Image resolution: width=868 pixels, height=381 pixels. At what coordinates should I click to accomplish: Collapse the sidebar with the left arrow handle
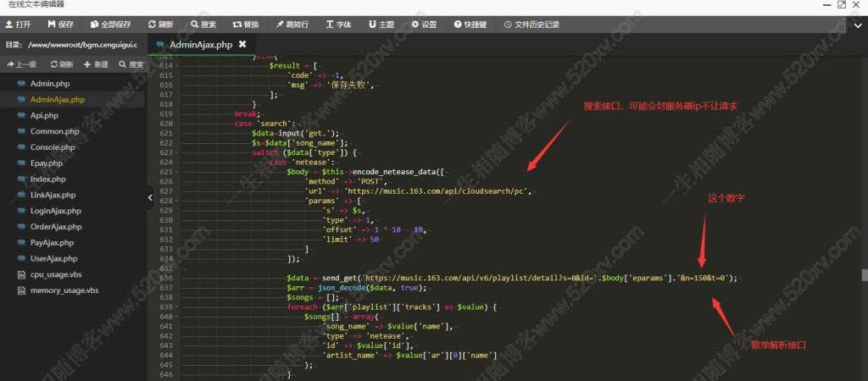(151, 198)
